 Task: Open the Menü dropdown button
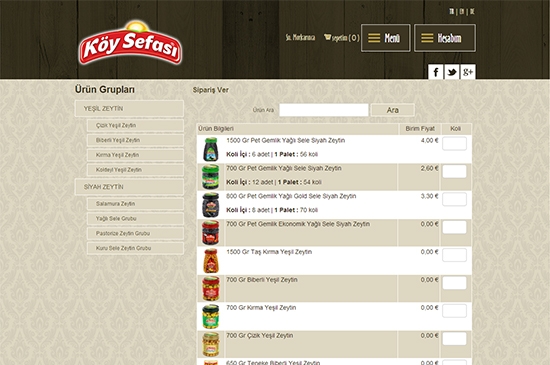pos(385,38)
